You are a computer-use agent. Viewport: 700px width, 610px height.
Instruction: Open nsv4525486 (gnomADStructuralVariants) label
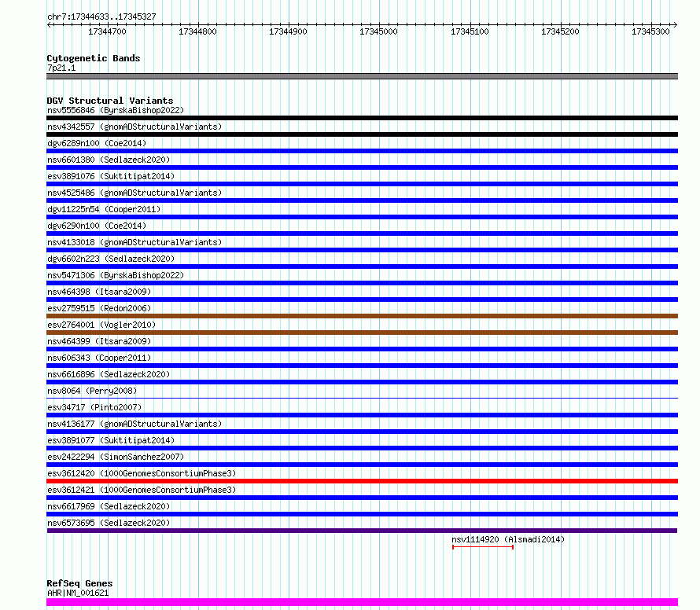click(x=134, y=193)
